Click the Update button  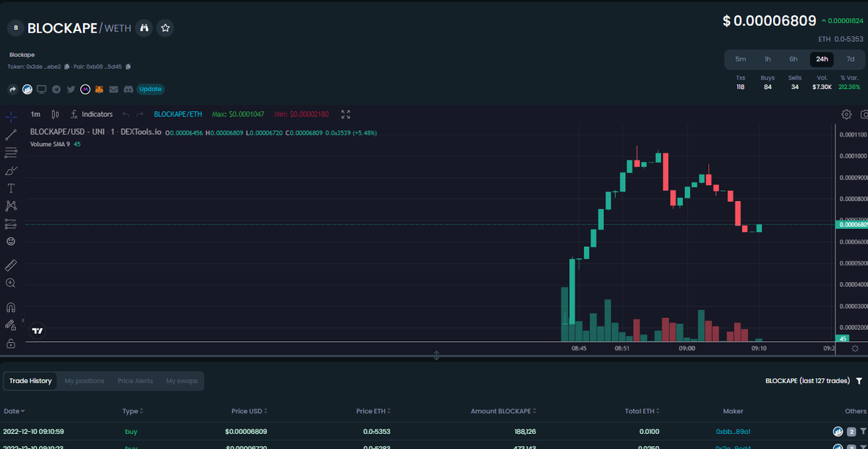[150, 90]
